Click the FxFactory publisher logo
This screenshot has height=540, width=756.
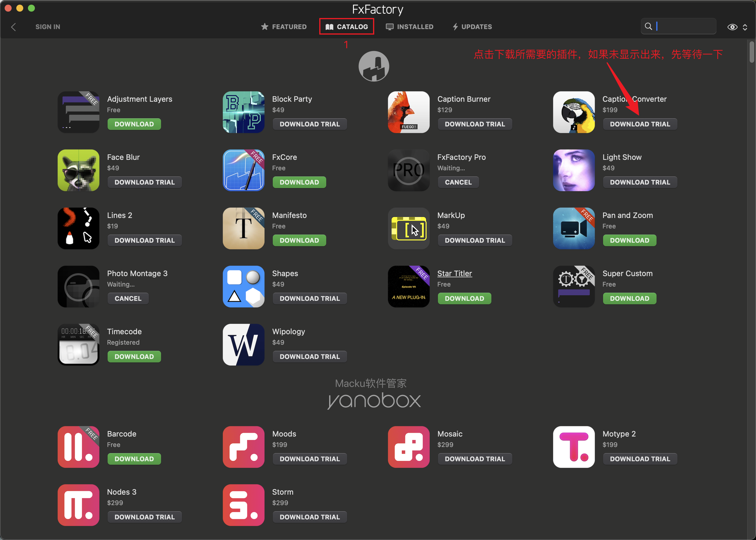tap(374, 66)
